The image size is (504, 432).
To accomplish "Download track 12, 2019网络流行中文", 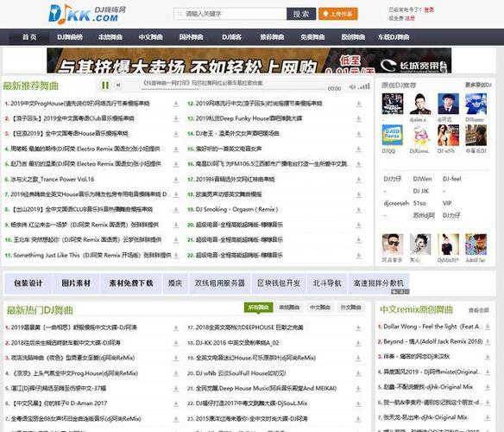I will (x=359, y=104).
